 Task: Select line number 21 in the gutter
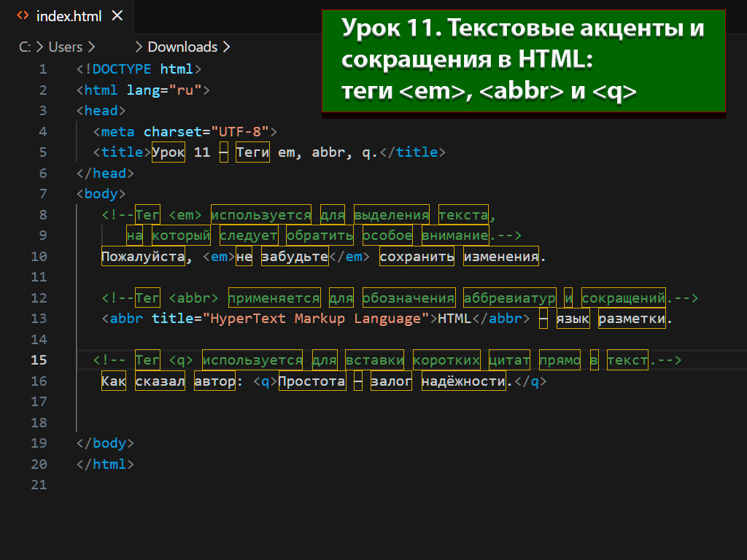(39, 485)
